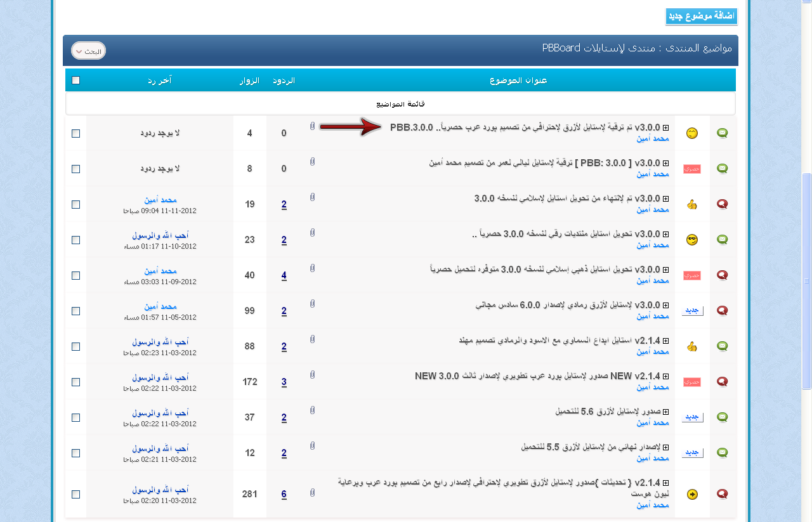Click the جديد badge icon in the 99-visitors row
The image size is (812, 522).
(x=693, y=311)
